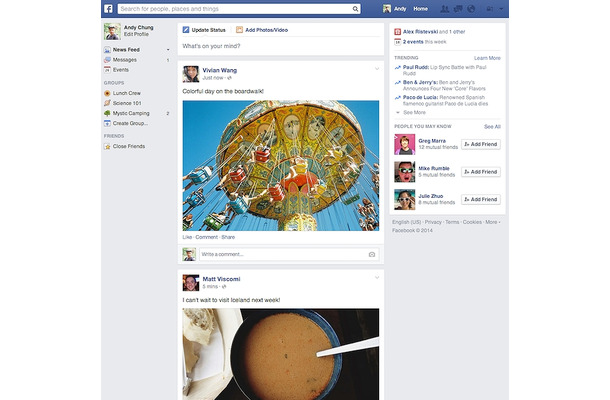
Task: Open the friend requests icon
Action: coord(444,9)
